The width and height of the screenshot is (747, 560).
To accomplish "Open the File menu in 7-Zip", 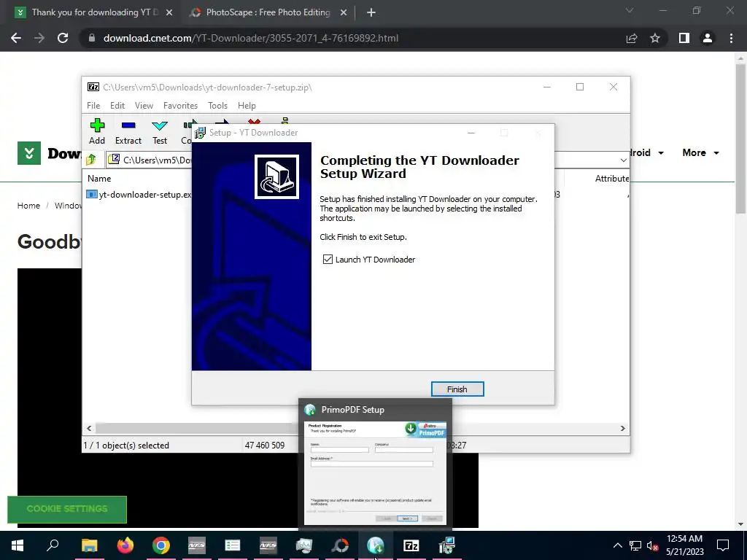I will (93, 105).
